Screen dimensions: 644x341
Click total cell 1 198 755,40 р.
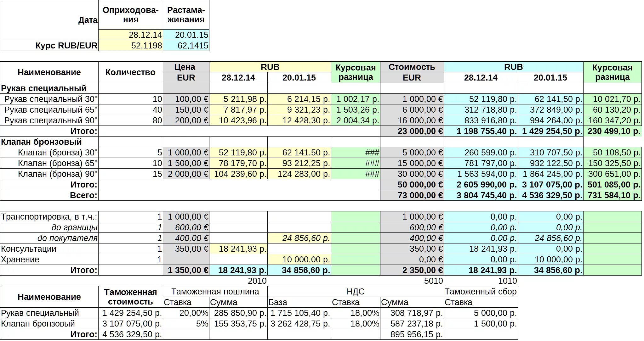click(x=481, y=131)
